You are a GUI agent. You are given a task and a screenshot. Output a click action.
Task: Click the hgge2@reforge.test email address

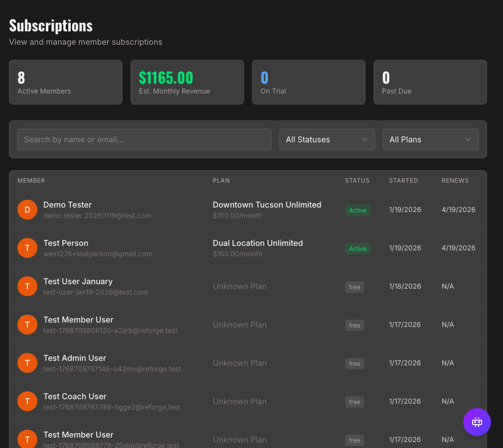point(112,407)
